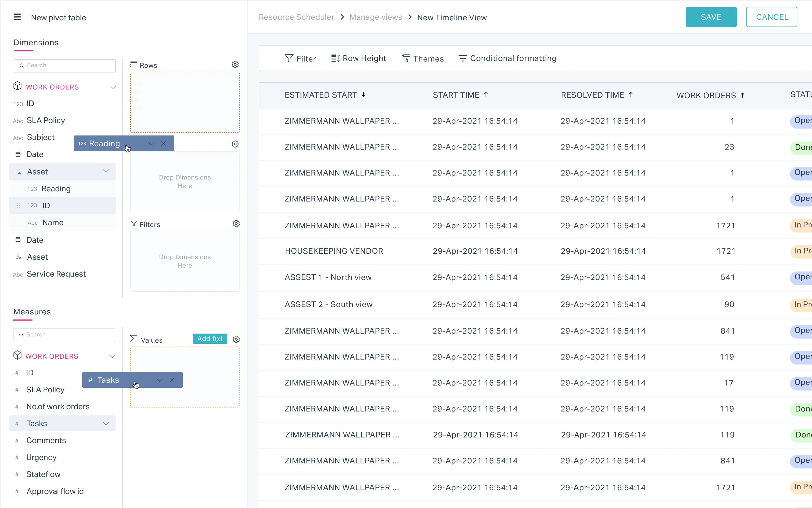Click ASSEST 1 - North view cell
The image size is (812, 508).
328,277
